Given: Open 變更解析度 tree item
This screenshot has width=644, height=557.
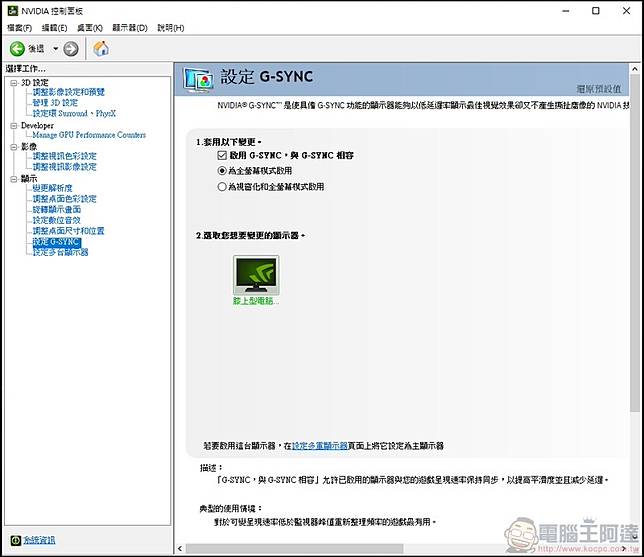Looking at the screenshot, I should pos(53,188).
